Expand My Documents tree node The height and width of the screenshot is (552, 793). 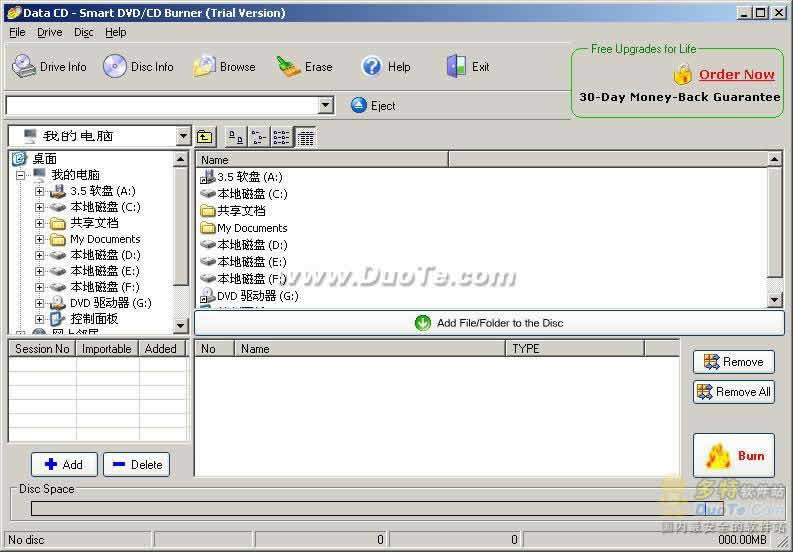coord(39,239)
